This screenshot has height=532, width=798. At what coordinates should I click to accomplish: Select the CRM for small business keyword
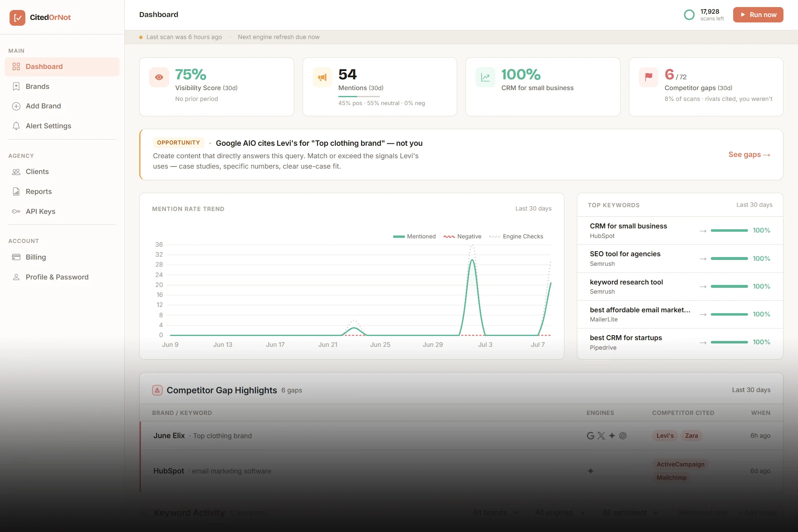680,230
